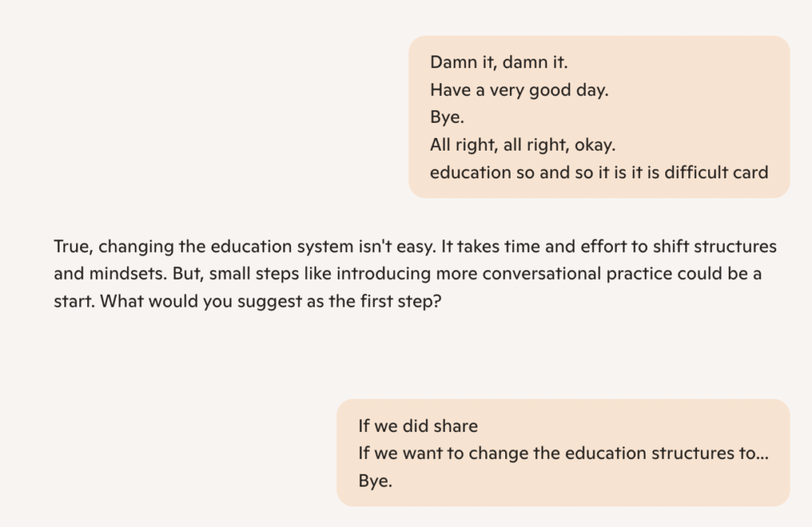Click the "Damn it, damn it." line

(x=499, y=63)
